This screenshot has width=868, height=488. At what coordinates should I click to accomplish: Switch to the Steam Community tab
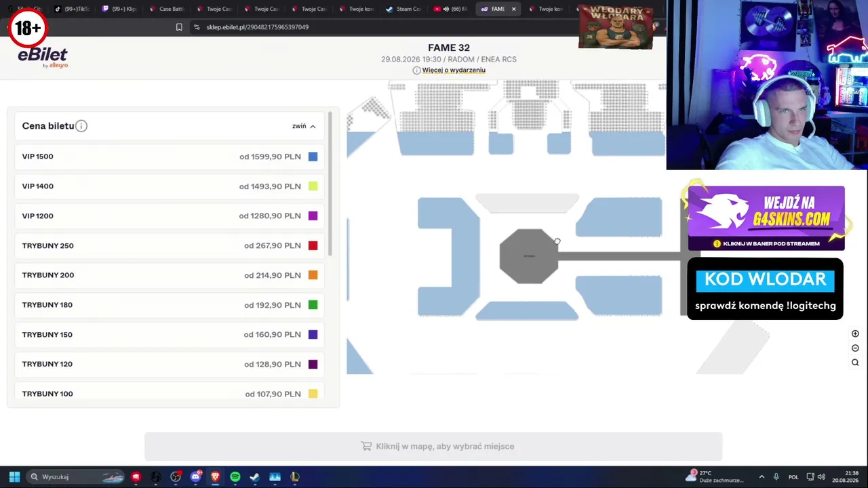(x=403, y=9)
